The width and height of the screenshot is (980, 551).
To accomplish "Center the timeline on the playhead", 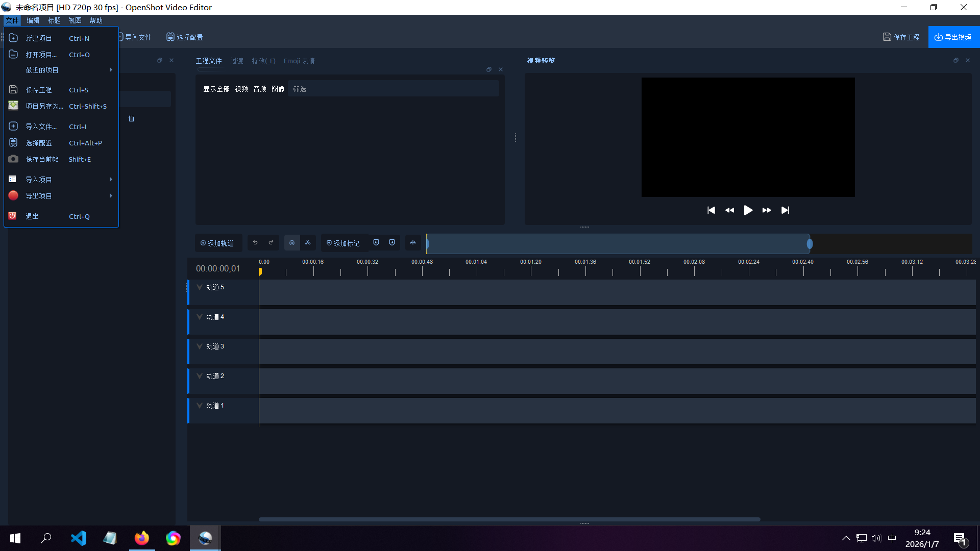I will pos(413,243).
